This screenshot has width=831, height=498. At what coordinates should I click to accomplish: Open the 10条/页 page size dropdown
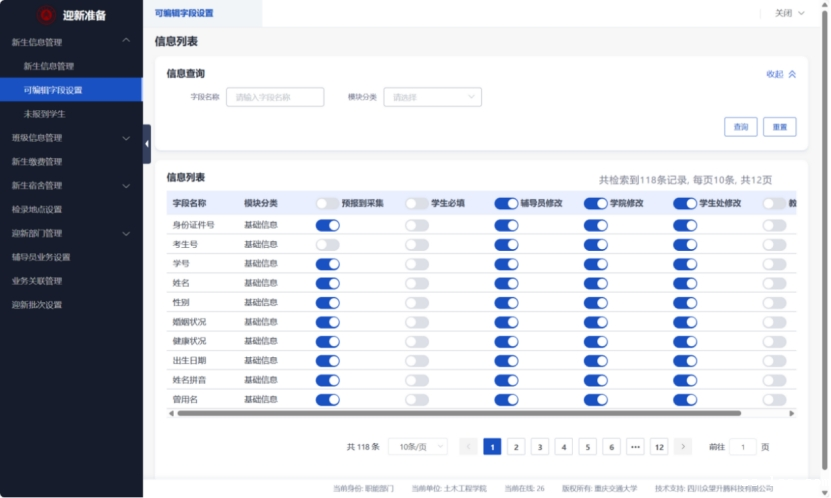point(416,447)
